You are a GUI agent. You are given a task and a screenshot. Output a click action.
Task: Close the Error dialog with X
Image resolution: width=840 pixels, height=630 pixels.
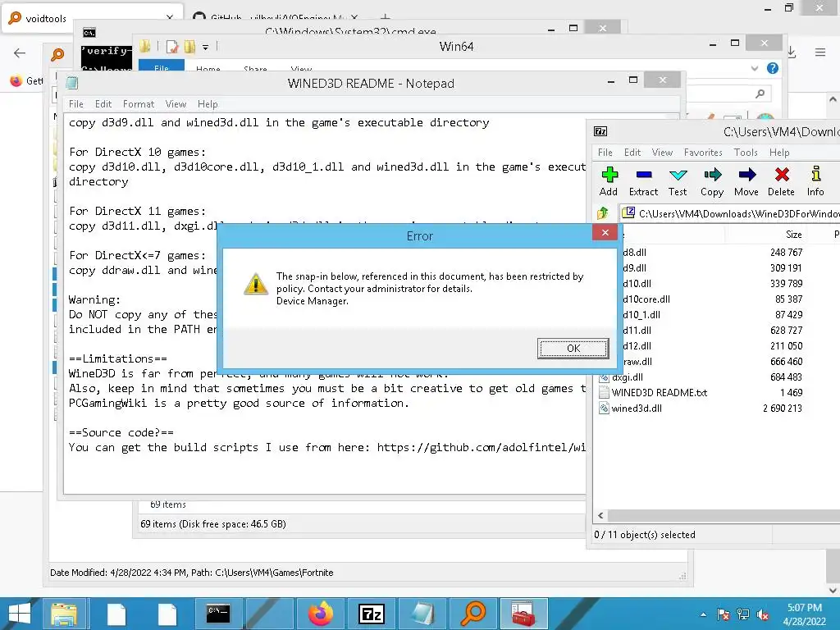pos(605,232)
